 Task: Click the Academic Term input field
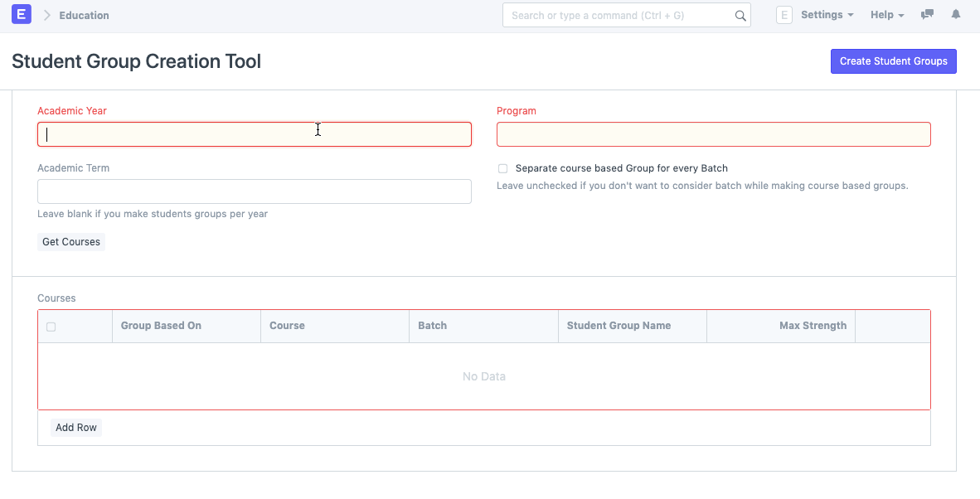[x=254, y=191]
